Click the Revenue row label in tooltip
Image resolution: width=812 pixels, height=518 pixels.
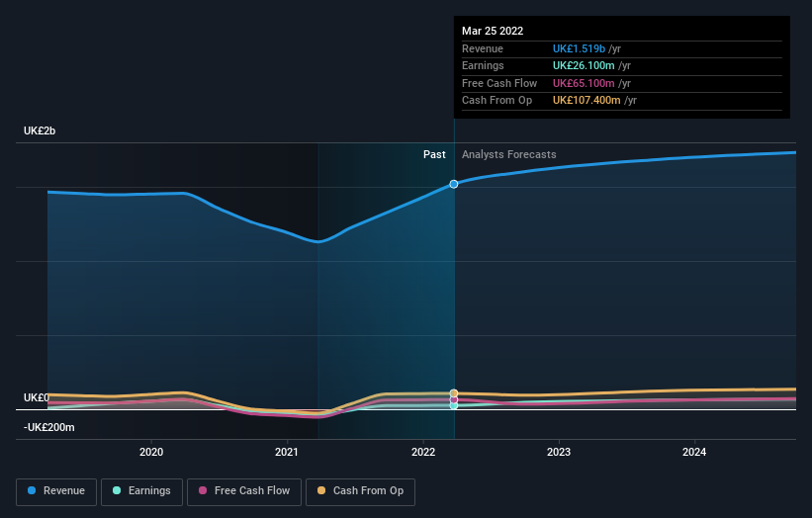482,48
